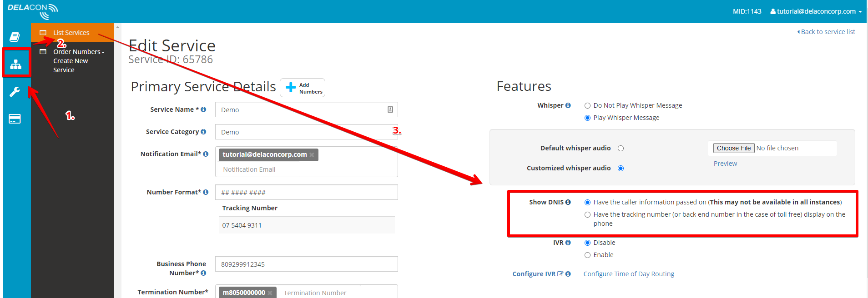
Task: Click Service Name input field
Action: pyautogui.click(x=307, y=109)
